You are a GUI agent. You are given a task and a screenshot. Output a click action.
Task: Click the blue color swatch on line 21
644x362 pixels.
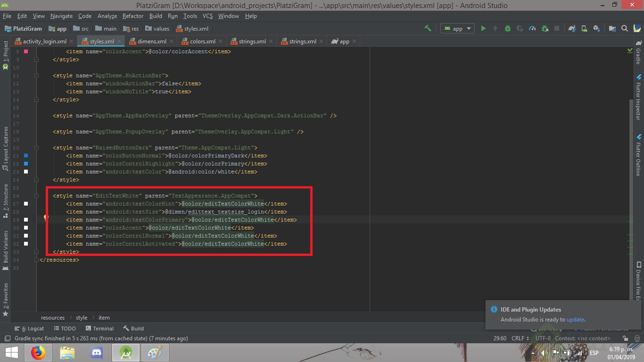[x=26, y=156]
